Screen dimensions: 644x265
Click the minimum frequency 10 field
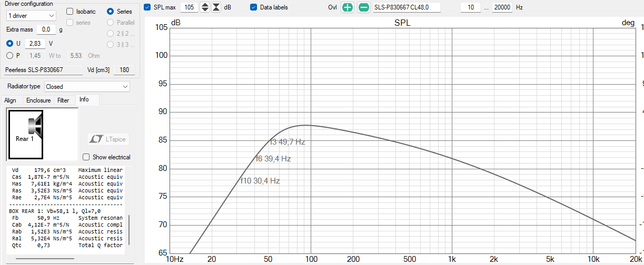point(470,7)
